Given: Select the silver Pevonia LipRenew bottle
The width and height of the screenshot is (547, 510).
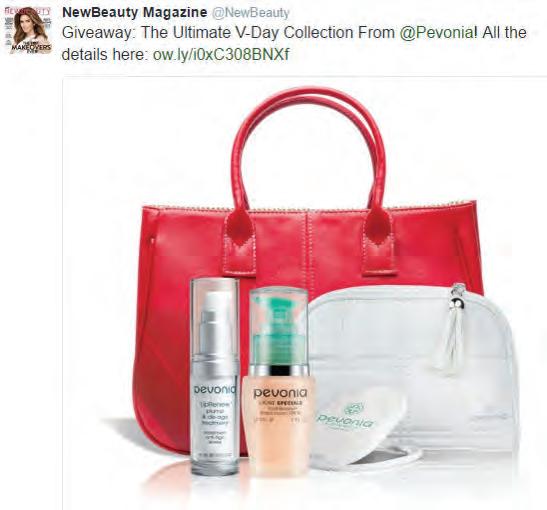Looking at the screenshot, I should click(x=215, y=377).
